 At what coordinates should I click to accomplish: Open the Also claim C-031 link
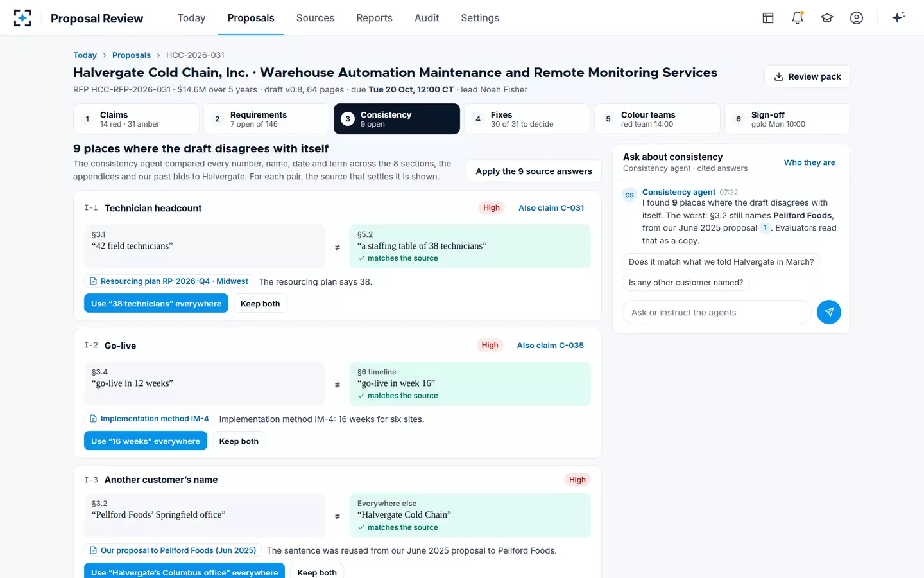click(x=551, y=208)
